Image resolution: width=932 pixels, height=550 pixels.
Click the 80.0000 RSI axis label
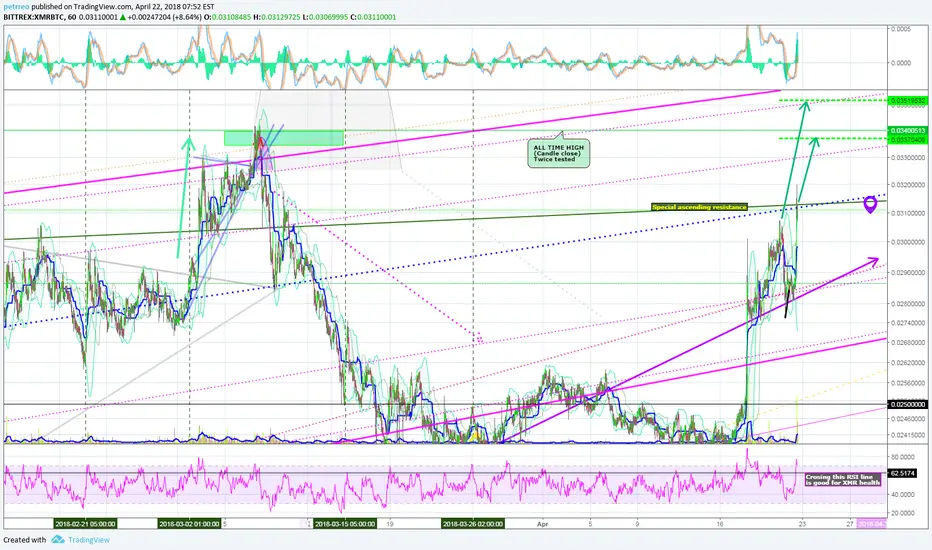pyautogui.click(x=902, y=457)
